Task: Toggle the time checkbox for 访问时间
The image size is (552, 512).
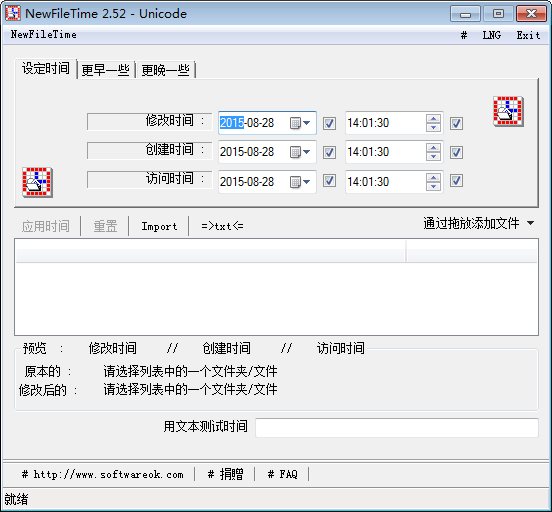Action: pos(456,181)
